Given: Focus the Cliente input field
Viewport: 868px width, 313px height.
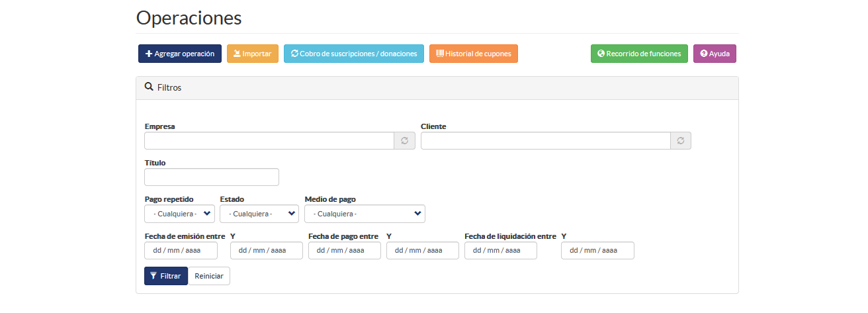Looking at the screenshot, I should pyautogui.click(x=546, y=141).
